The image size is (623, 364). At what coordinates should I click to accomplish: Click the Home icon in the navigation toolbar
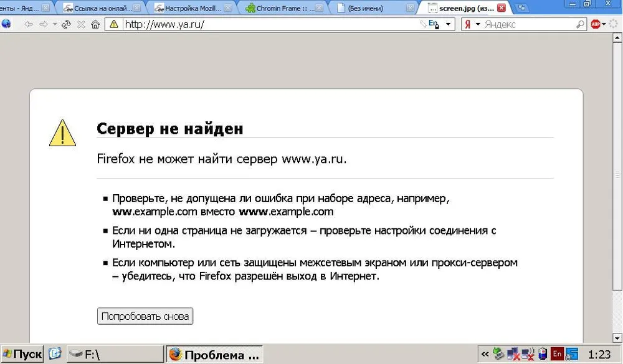point(95,25)
